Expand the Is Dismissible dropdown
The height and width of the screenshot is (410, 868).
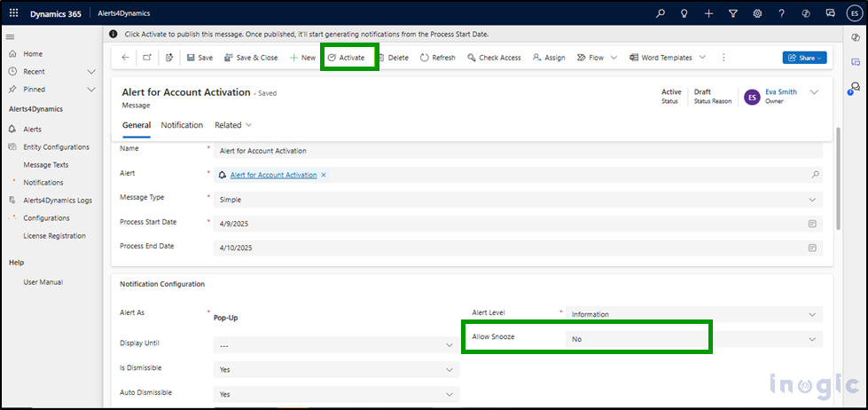click(336, 369)
